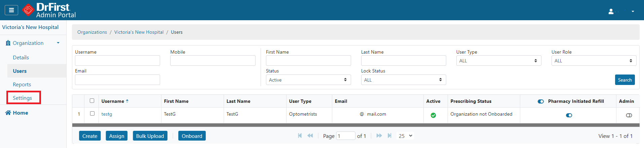Click the next page pagination icon
The image size is (644, 148).
(x=379, y=136)
